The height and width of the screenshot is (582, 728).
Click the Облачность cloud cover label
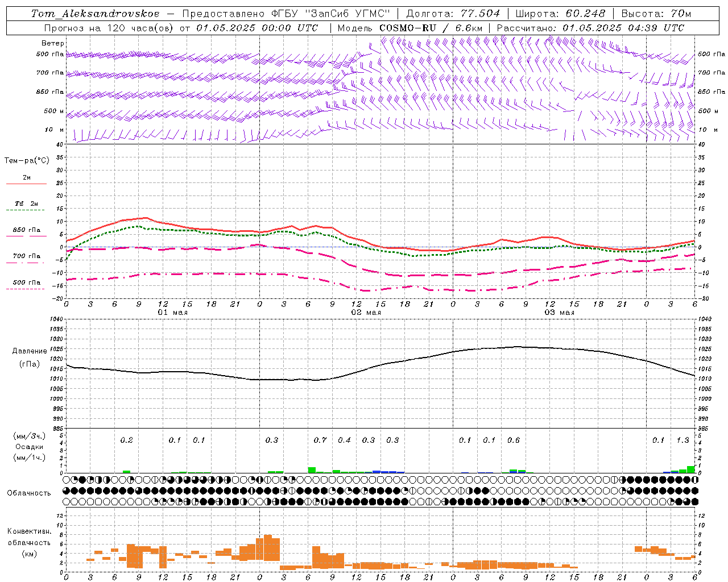[x=29, y=493]
